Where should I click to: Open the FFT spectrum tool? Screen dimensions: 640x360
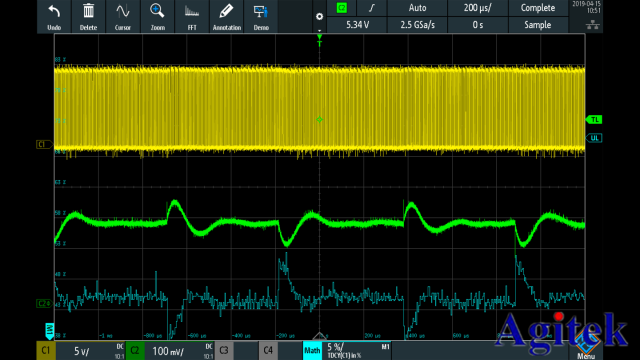[192, 16]
